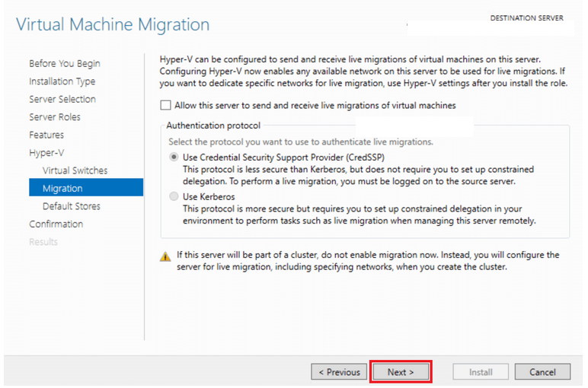Cancel the wizard
Viewport: 588px width, 388px height.
542,372
